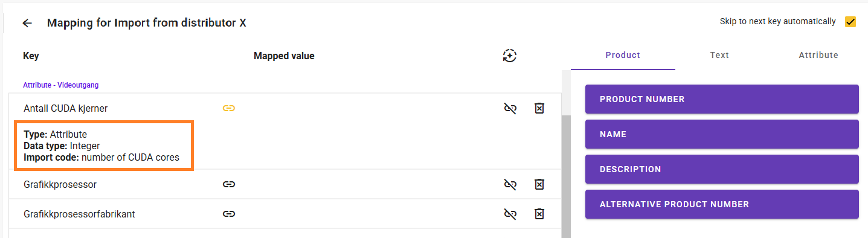Click link icon for Grafikkprosessor row
The height and width of the screenshot is (238, 868).
(228, 184)
